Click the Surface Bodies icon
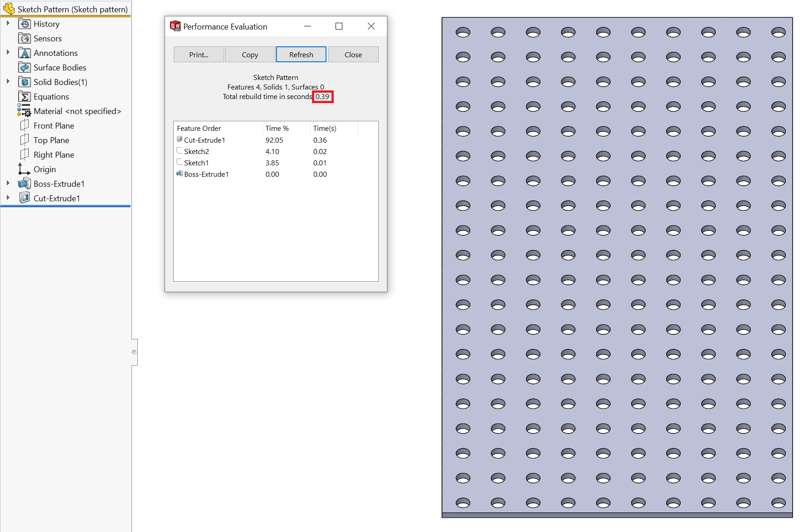Image resolution: width=808 pixels, height=532 pixels. [25, 68]
